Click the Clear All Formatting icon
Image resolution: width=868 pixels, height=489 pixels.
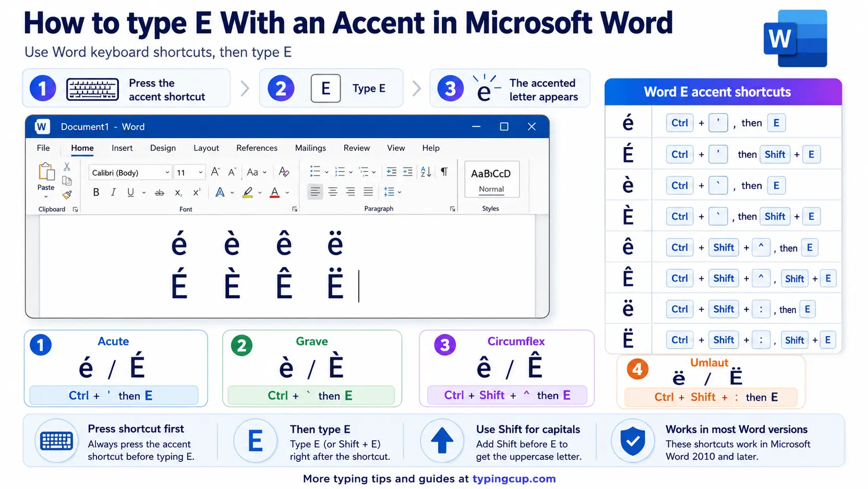tap(284, 172)
